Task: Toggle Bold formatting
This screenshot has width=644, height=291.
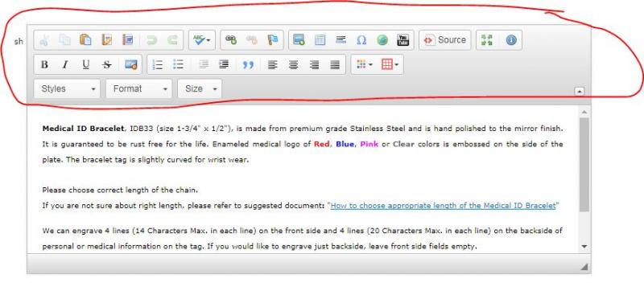Action: point(44,65)
